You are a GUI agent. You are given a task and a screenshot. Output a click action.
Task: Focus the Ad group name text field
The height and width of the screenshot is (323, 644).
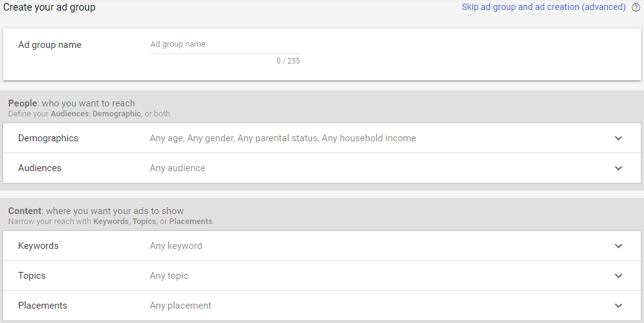(224, 45)
